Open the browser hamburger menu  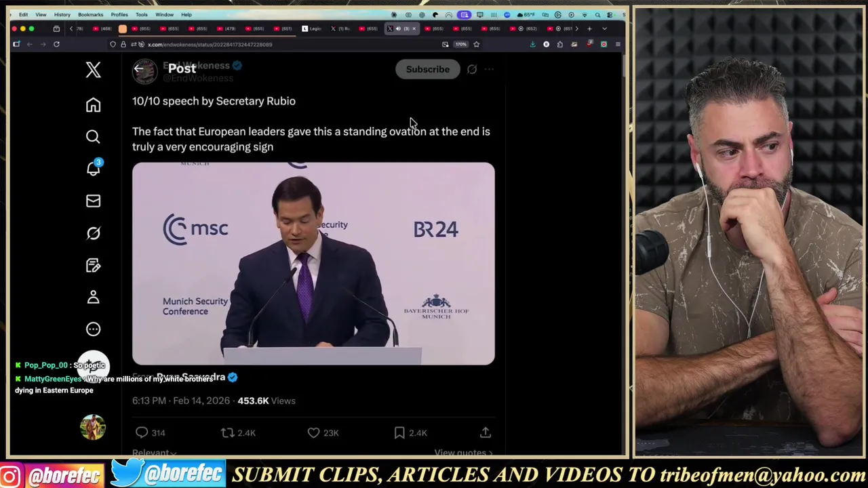[x=618, y=44]
